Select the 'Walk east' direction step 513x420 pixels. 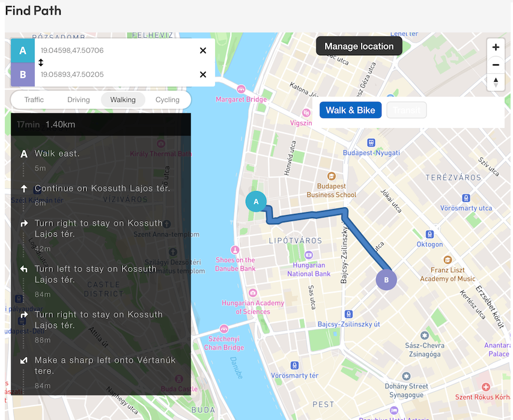[x=57, y=154]
